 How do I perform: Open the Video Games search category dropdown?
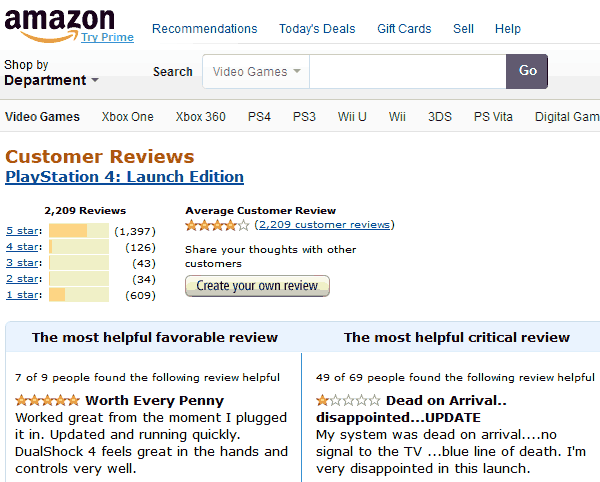pyautogui.click(x=256, y=72)
